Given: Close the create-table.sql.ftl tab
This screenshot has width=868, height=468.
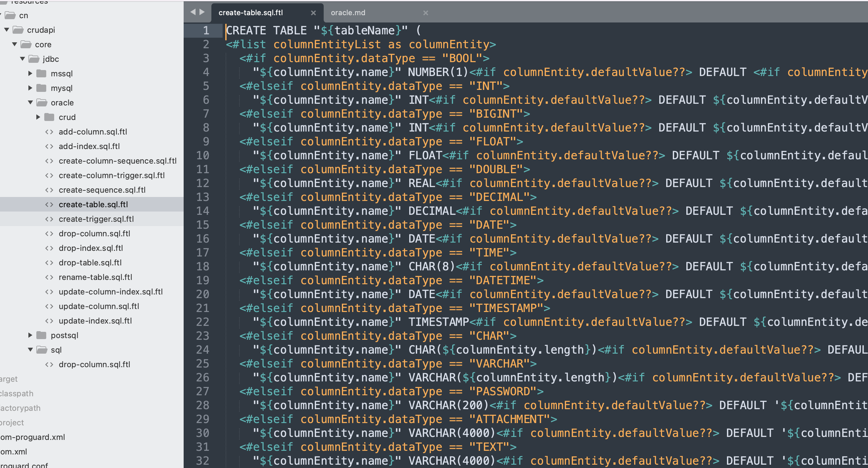Looking at the screenshot, I should [313, 13].
